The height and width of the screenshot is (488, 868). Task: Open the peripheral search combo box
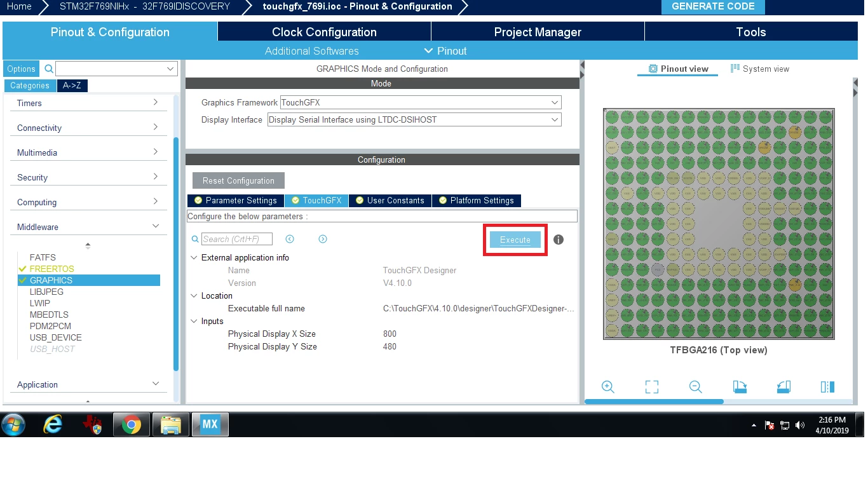[116, 69]
